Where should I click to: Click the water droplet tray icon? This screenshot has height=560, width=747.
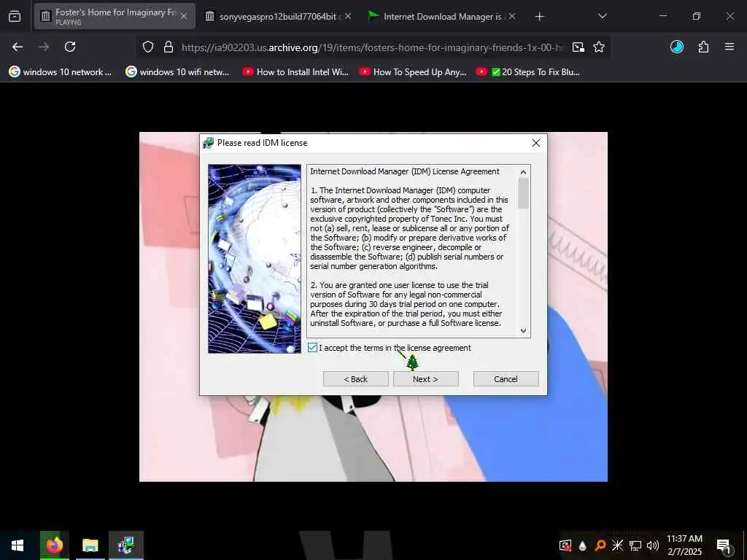tap(583, 545)
